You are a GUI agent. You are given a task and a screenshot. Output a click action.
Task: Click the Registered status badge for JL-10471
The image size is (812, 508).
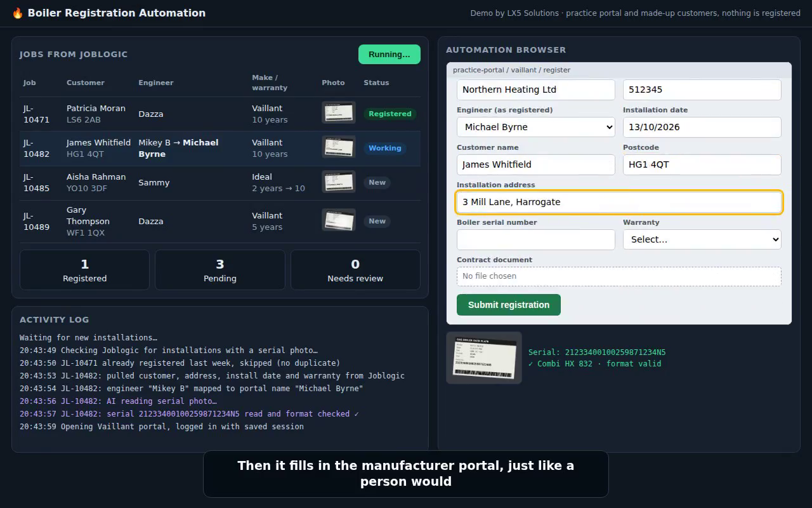[390, 114]
